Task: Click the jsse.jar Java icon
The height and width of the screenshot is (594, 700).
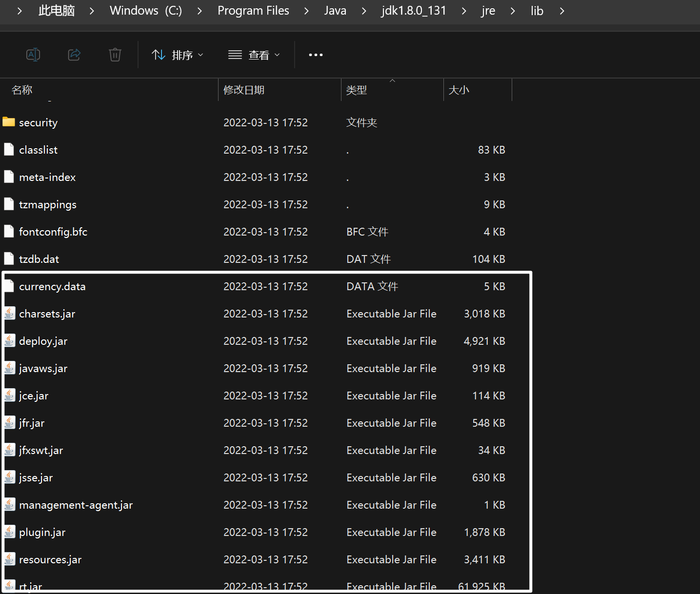Action: [x=10, y=477]
